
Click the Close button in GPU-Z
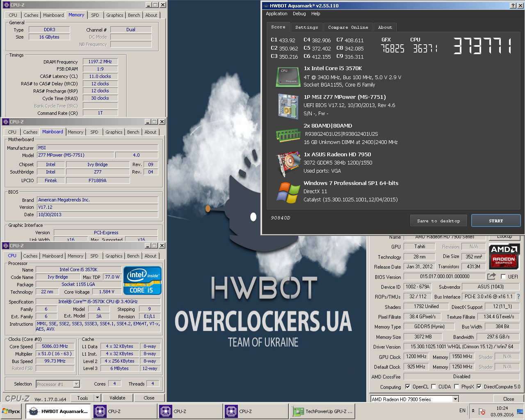pyautogui.click(x=509, y=399)
